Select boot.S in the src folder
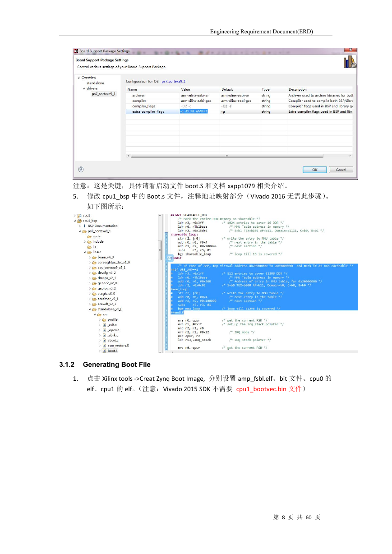 (112, 351)
